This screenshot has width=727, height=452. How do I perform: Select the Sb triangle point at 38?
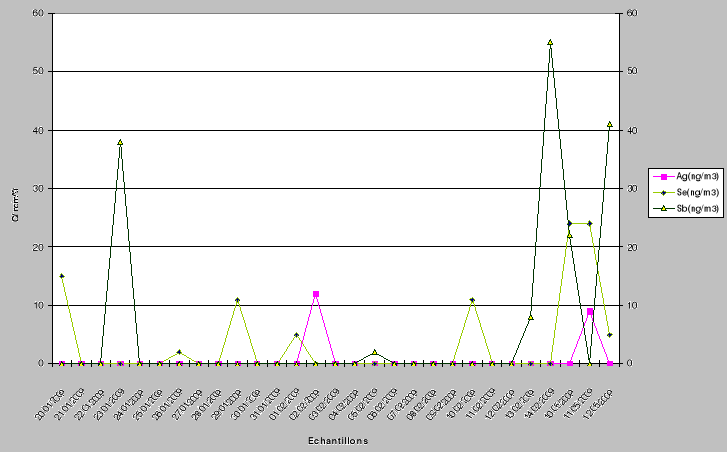click(x=120, y=142)
